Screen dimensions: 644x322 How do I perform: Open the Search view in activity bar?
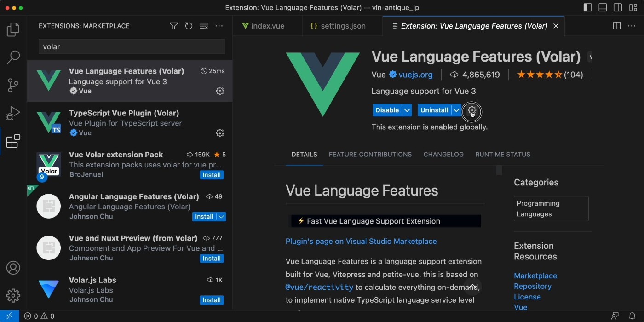pyautogui.click(x=13, y=57)
